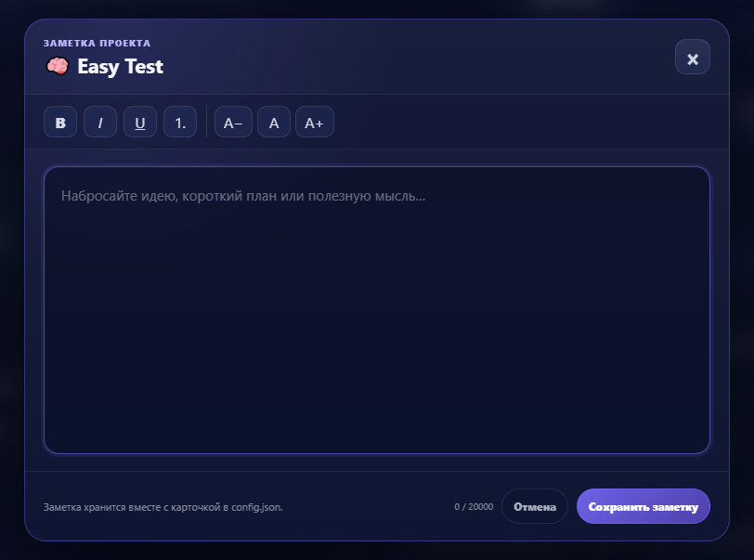The image size is (754, 560).
Task: Click the ЗАМЕТКА ПРОЕКТА header label
Action: tap(97, 44)
